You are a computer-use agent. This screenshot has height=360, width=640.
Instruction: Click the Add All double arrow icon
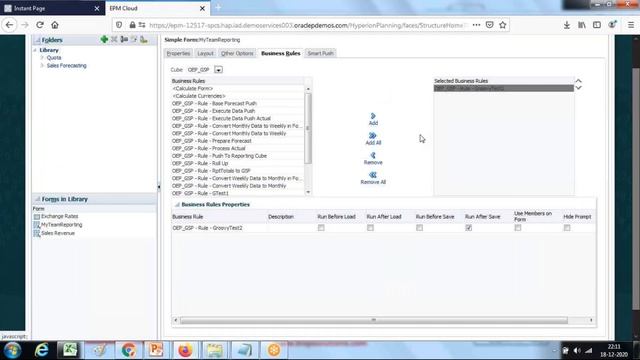tap(373, 136)
